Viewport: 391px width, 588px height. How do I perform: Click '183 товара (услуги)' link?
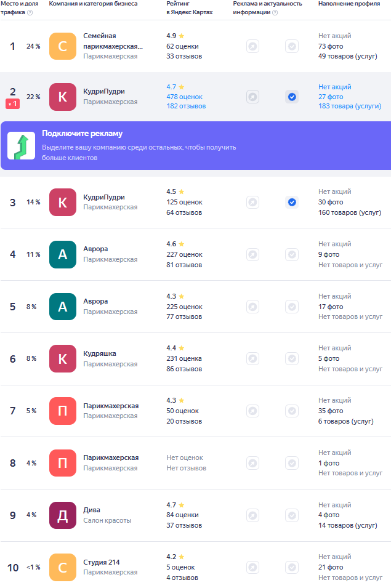pyautogui.click(x=350, y=107)
